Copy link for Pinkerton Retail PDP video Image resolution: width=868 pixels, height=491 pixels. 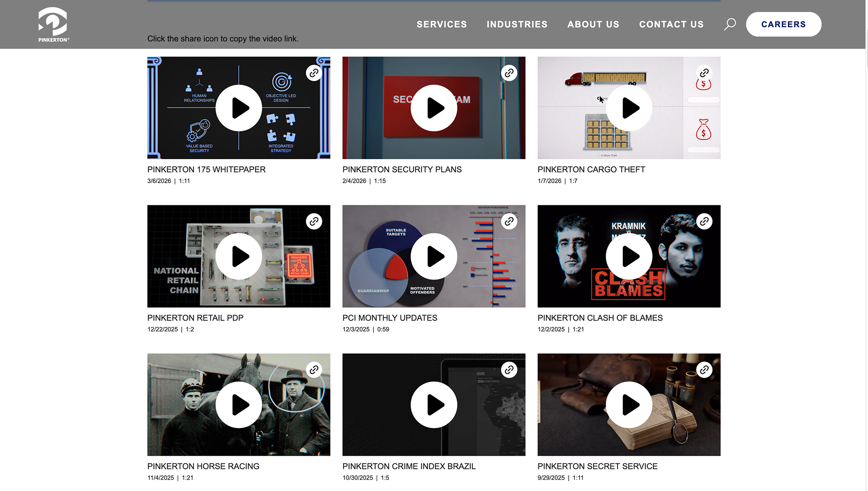point(314,221)
